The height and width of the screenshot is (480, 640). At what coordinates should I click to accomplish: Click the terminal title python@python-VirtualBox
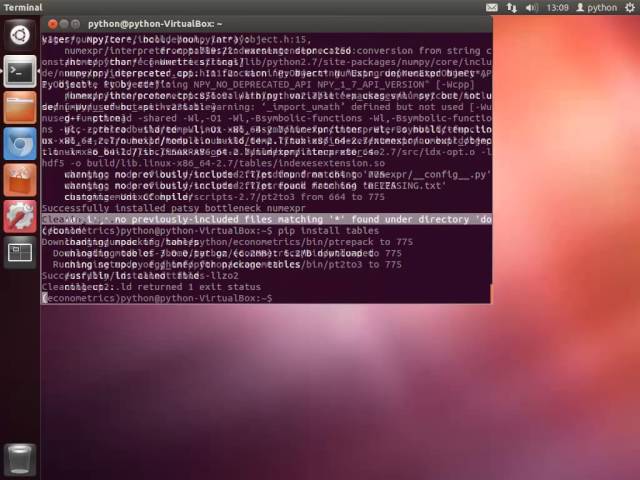155,24
